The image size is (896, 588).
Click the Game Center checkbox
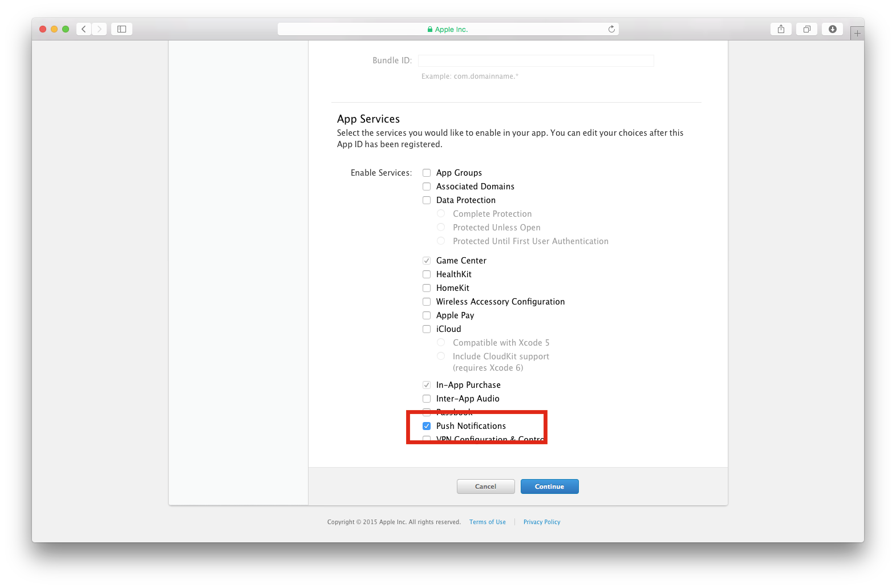(x=427, y=261)
